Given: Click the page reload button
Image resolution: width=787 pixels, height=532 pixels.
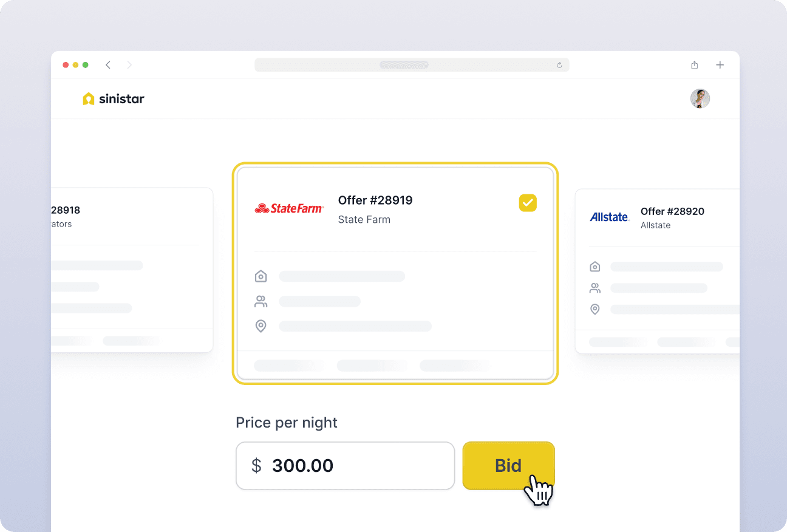Looking at the screenshot, I should point(559,64).
